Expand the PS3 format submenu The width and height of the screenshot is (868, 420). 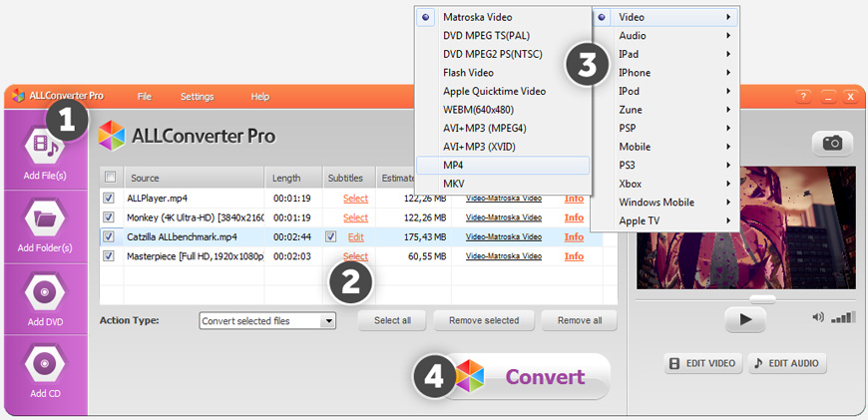[665, 166]
